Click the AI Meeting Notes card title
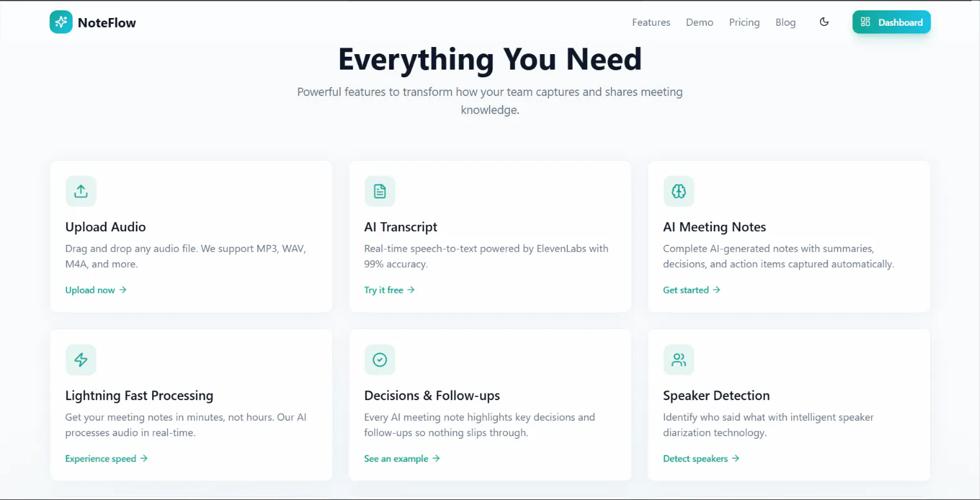 pyautogui.click(x=715, y=227)
